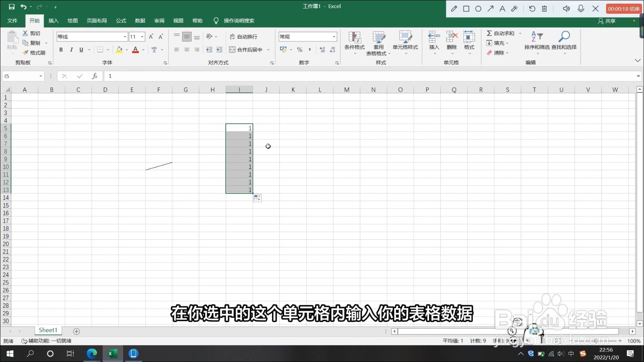Toggle Underline formatting
The height and width of the screenshot is (362, 644).
tap(81, 49)
